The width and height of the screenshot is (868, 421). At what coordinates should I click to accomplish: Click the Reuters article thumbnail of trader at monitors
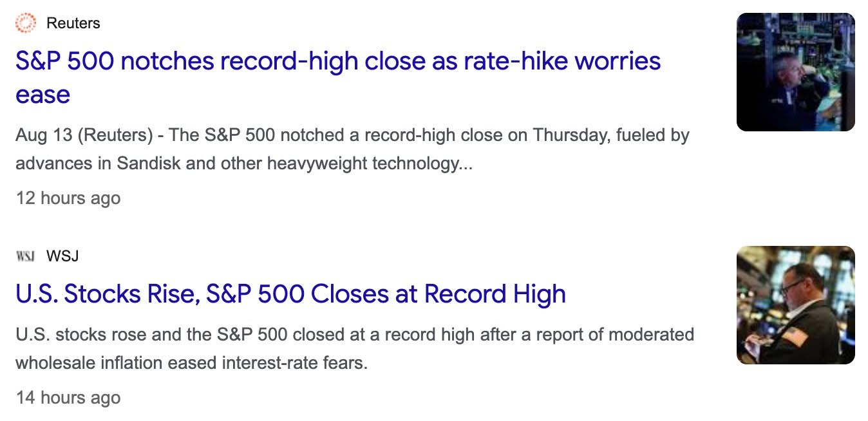click(795, 72)
